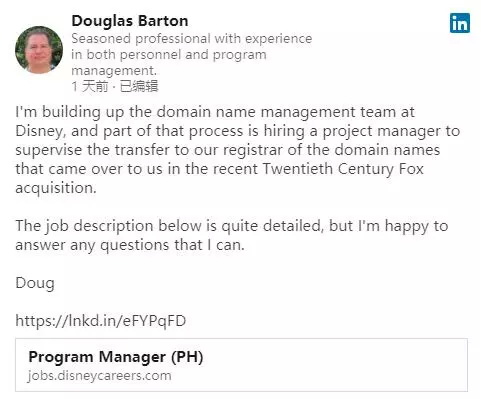Open Douglas Barton's profile photo
The width and height of the screenshot is (481, 399).
39,49
